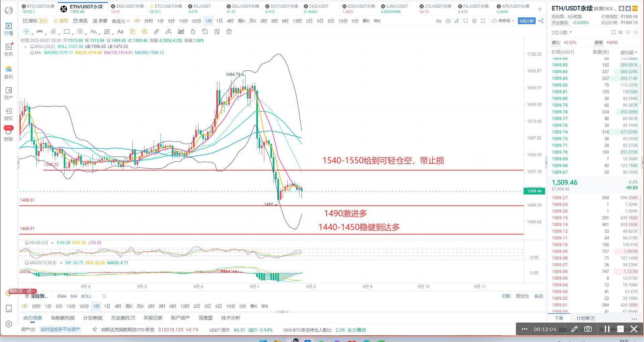
Task: Select the crosshair cursor drawing tool
Action: pos(26,32)
